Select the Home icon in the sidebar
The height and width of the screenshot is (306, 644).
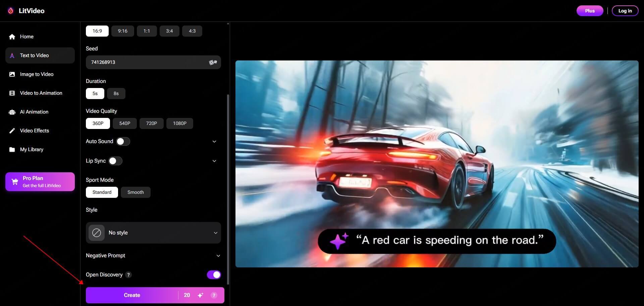point(12,37)
